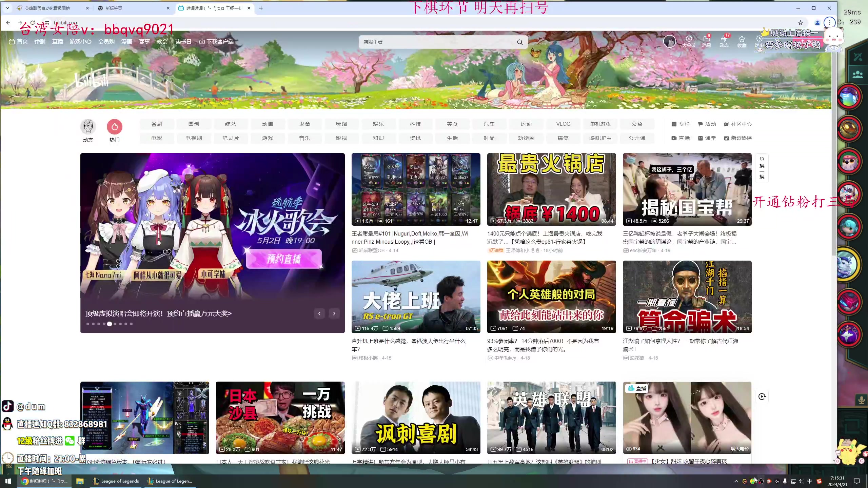
Task: Select the 鬼畜 category button
Action: (304, 124)
